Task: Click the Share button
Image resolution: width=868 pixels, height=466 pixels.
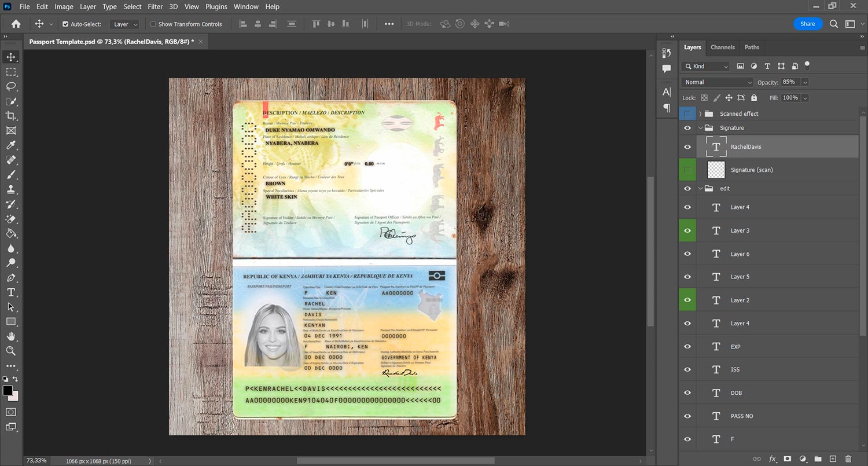Action: coord(807,24)
